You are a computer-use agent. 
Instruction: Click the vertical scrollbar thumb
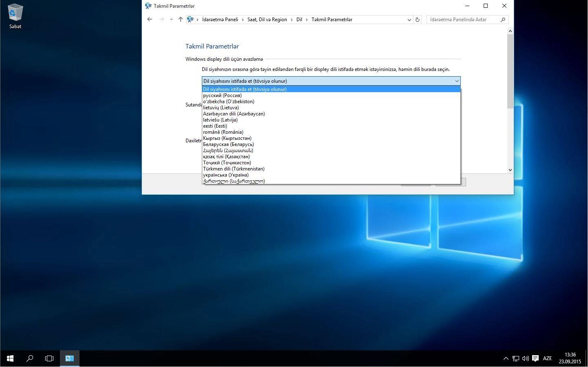pyautogui.click(x=510, y=71)
